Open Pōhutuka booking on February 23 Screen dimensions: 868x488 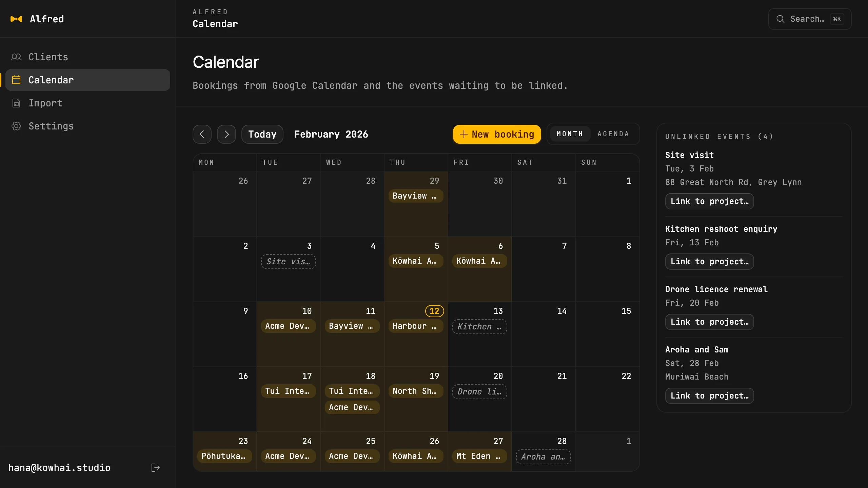[224, 456]
